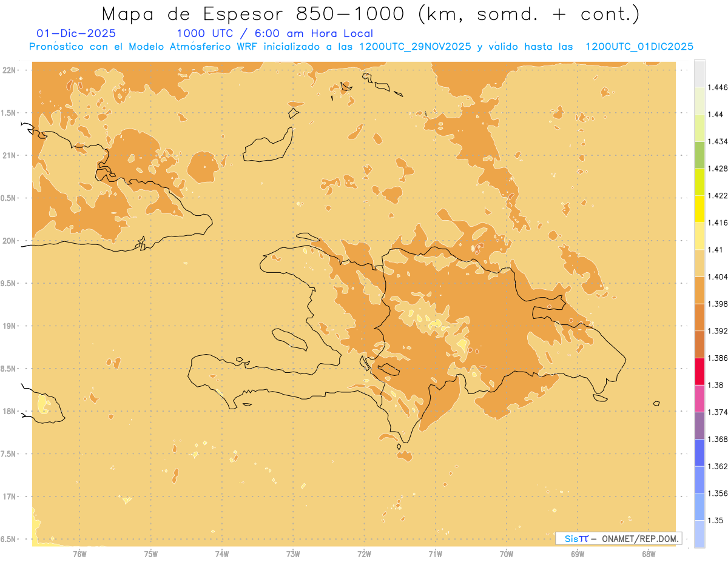Click the 1.434 colorbar value

coord(718,141)
